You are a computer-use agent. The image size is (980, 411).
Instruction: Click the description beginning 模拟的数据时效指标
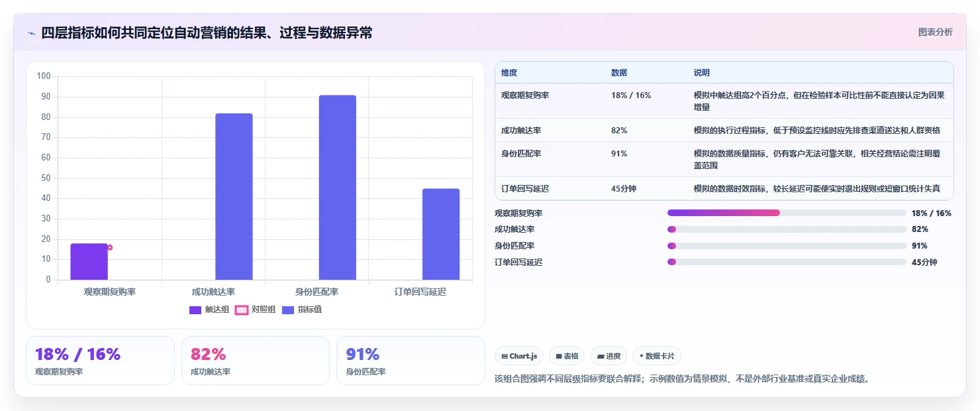point(817,188)
